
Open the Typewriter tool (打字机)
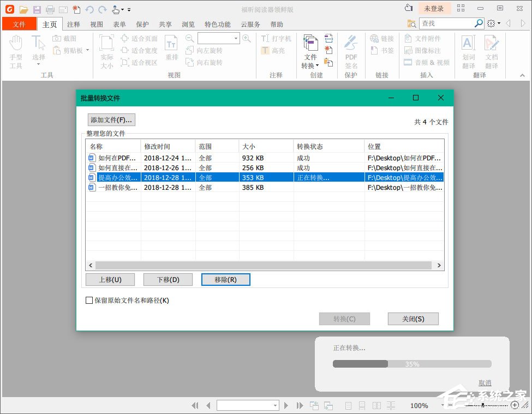coord(276,38)
